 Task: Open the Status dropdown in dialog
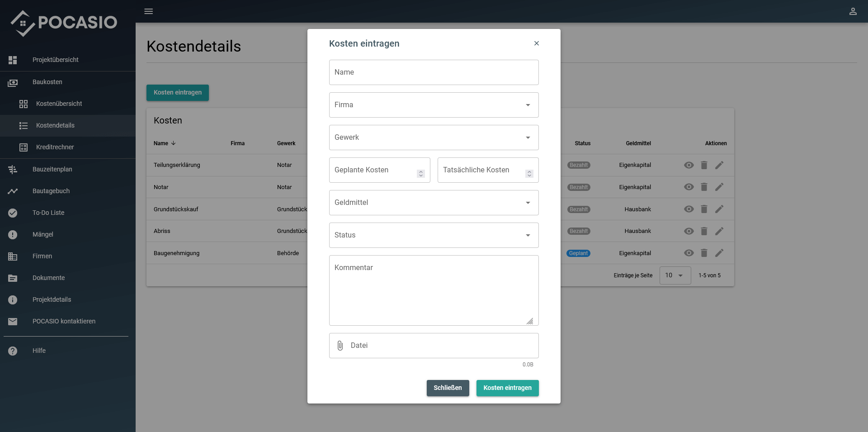(434, 235)
